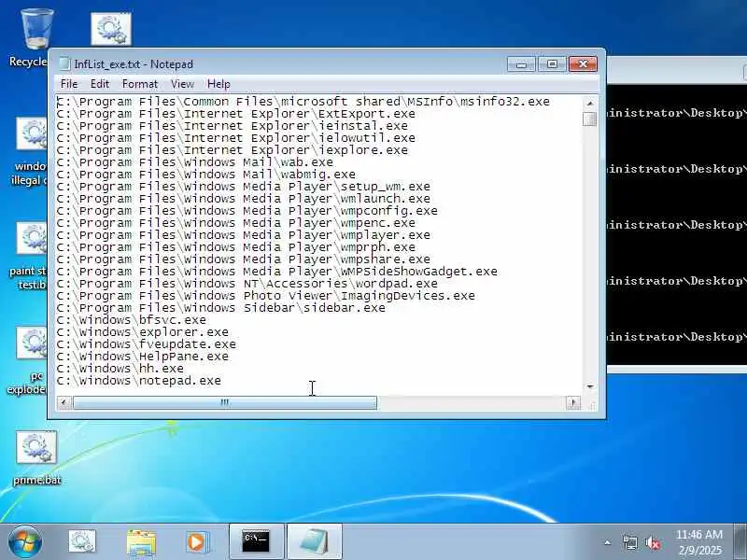This screenshot has height=560, width=747.
Task: Click horizontal scrollbar left arrow in Notepad
Action: (x=63, y=403)
